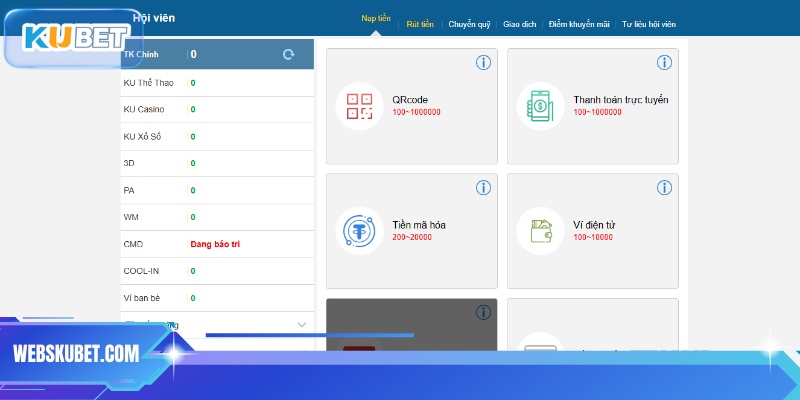Open the Rút tiền tab
This screenshot has height=400, width=800.
click(x=420, y=24)
